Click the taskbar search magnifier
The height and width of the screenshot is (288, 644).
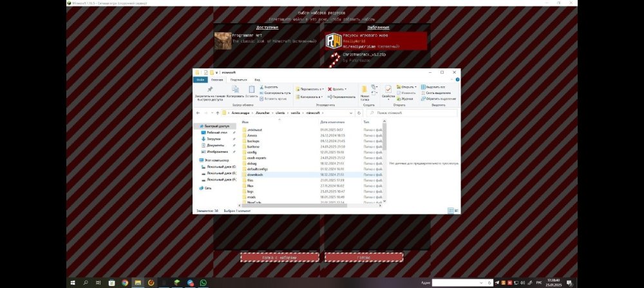(86, 283)
